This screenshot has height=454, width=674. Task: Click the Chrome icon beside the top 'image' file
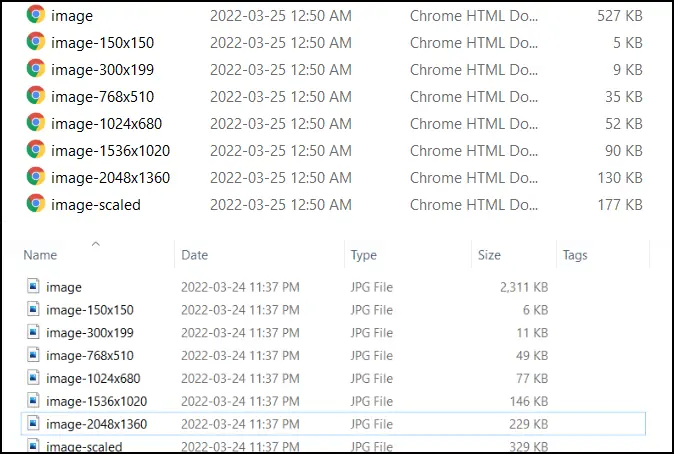pyautogui.click(x=36, y=15)
